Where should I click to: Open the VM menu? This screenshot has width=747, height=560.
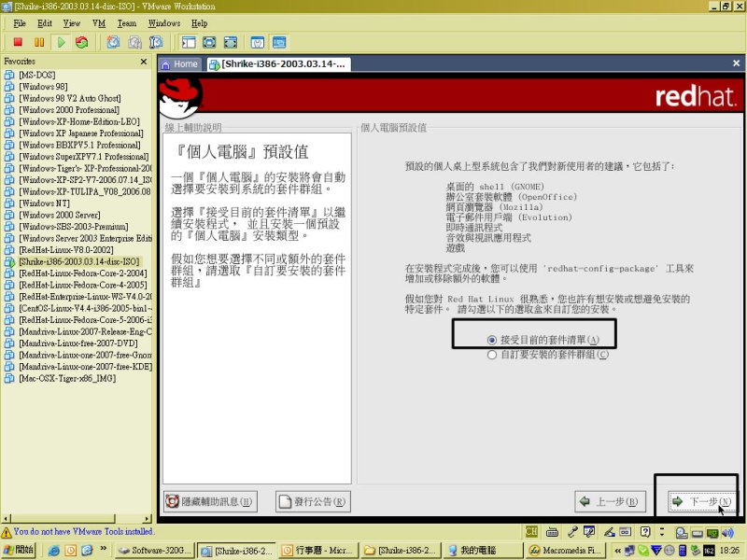(99, 23)
